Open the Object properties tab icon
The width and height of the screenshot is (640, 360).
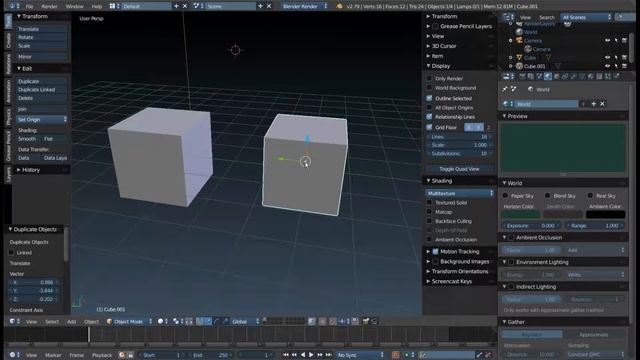tap(556, 77)
